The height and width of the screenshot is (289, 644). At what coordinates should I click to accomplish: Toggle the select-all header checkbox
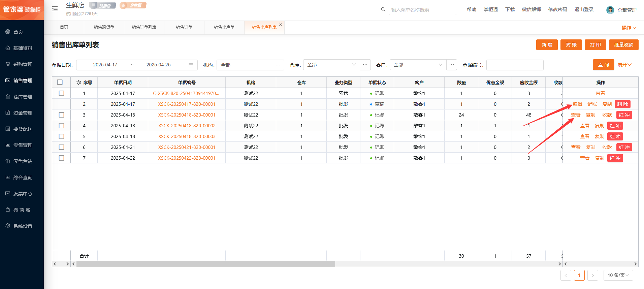60,83
